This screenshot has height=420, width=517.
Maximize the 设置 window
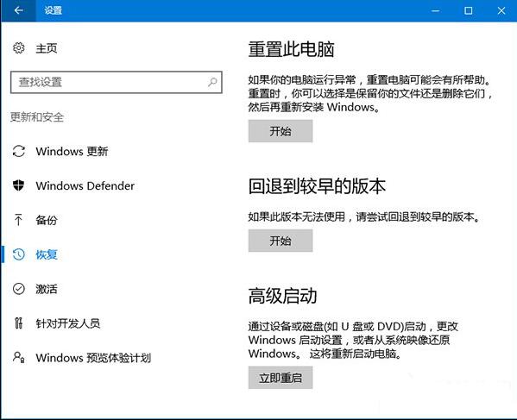468,10
